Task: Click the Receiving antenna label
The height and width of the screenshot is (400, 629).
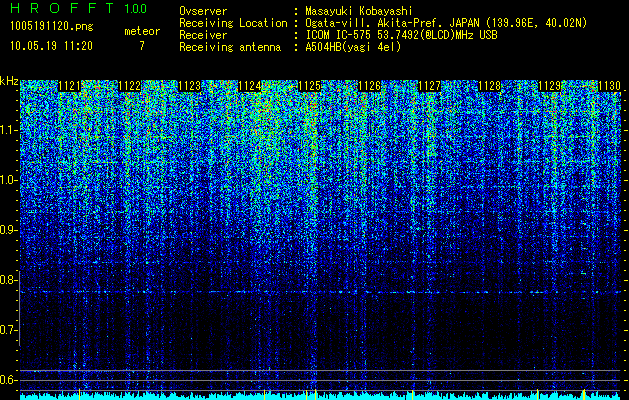Action: coord(230,47)
